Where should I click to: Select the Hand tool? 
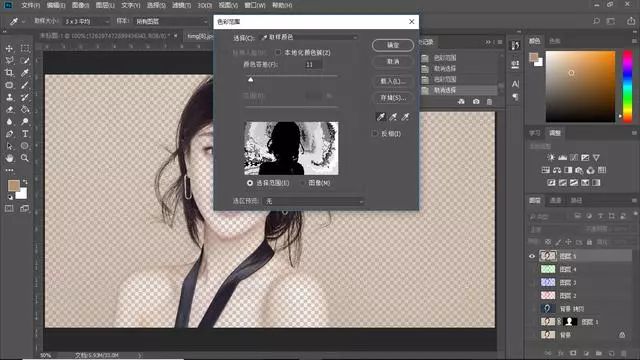point(9,158)
